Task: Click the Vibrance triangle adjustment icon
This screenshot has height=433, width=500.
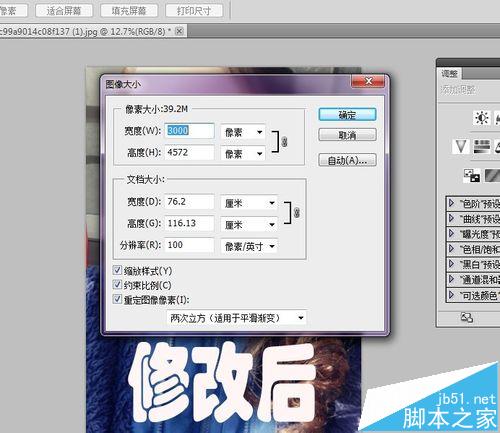Action: point(461,146)
